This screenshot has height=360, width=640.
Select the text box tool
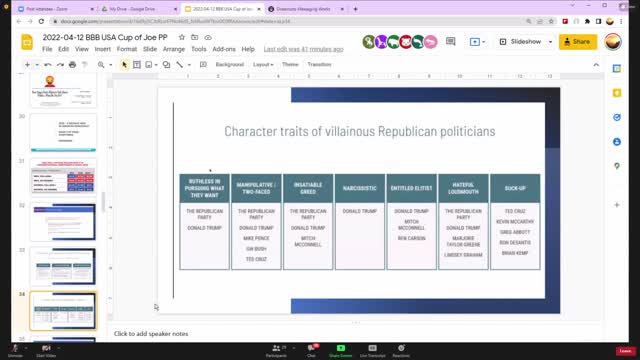click(x=137, y=64)
